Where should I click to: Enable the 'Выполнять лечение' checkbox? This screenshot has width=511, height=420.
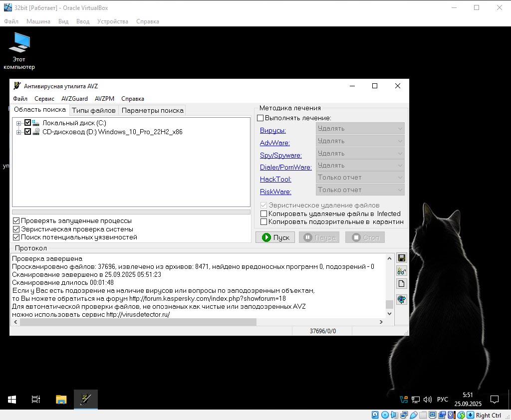260,118
